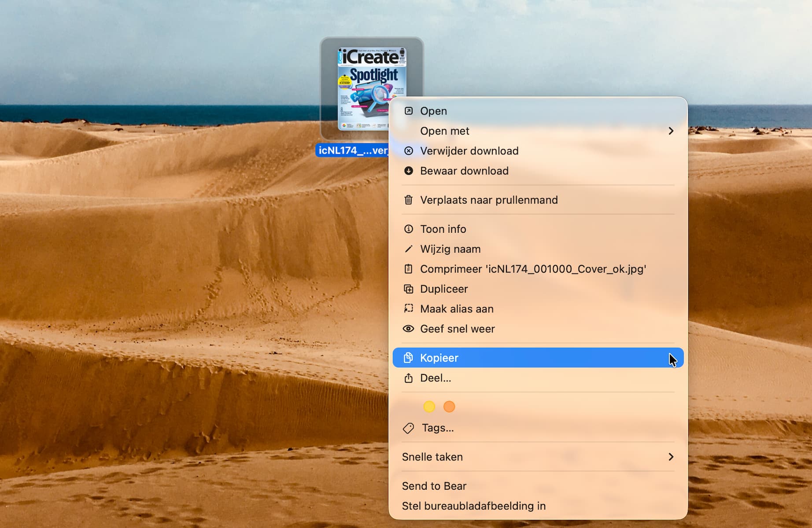Click the info icon next to Toon info
This screenshot has height=528, width=812.
coord(408,229)
